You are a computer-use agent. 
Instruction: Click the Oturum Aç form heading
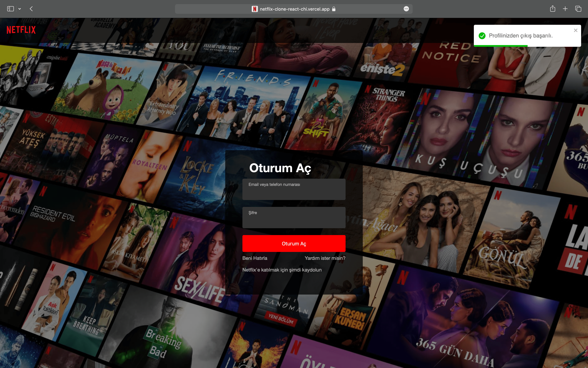pyautogui.click(x=280, y=168)
